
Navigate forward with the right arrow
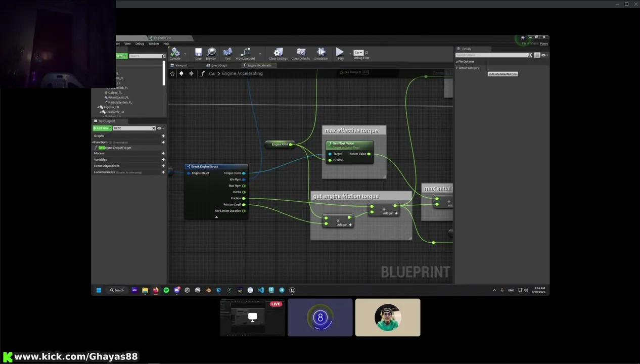click(191, 74)
